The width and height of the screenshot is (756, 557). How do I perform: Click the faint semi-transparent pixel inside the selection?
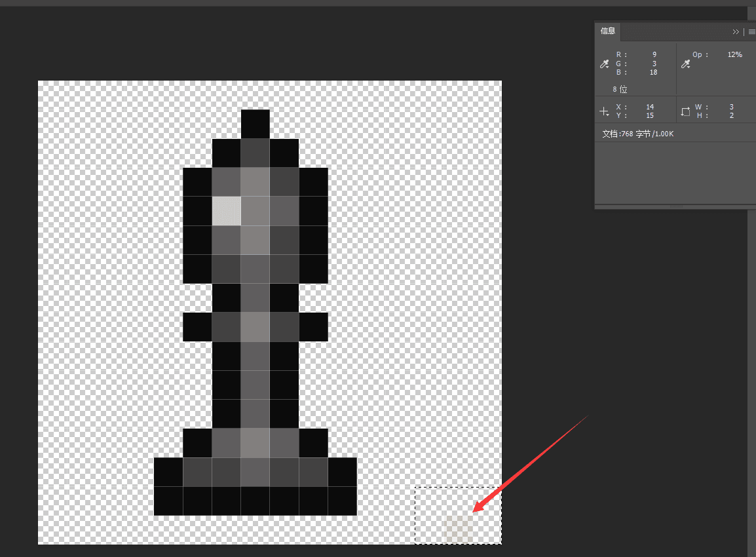(x=459, y=529)
